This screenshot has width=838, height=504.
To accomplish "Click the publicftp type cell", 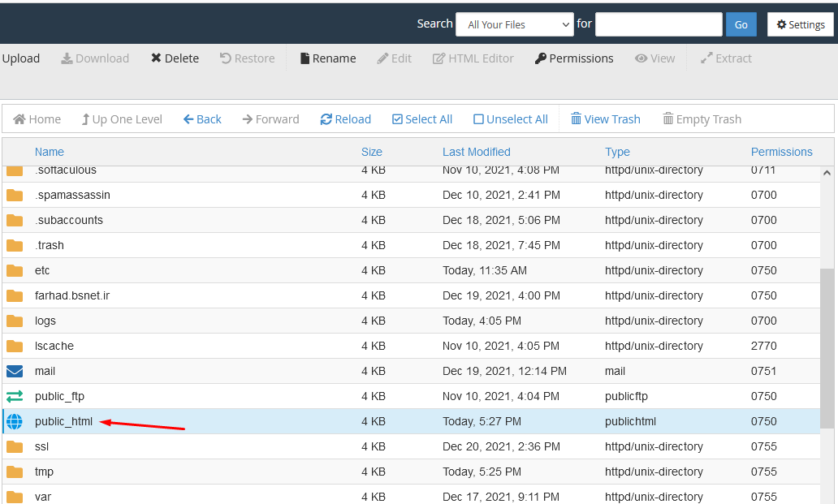I will pyautogui.click(x=626, y=396).
